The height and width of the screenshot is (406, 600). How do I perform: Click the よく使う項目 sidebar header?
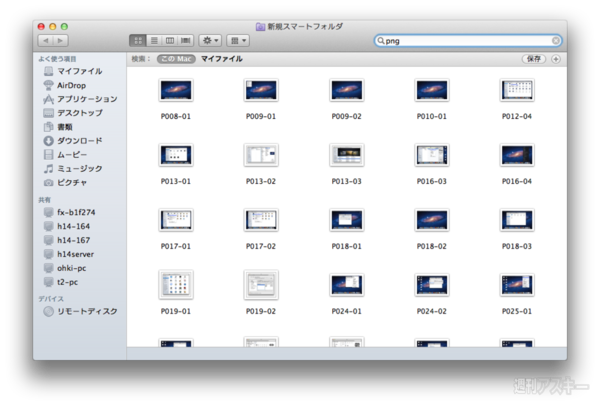tap(57, 59)
